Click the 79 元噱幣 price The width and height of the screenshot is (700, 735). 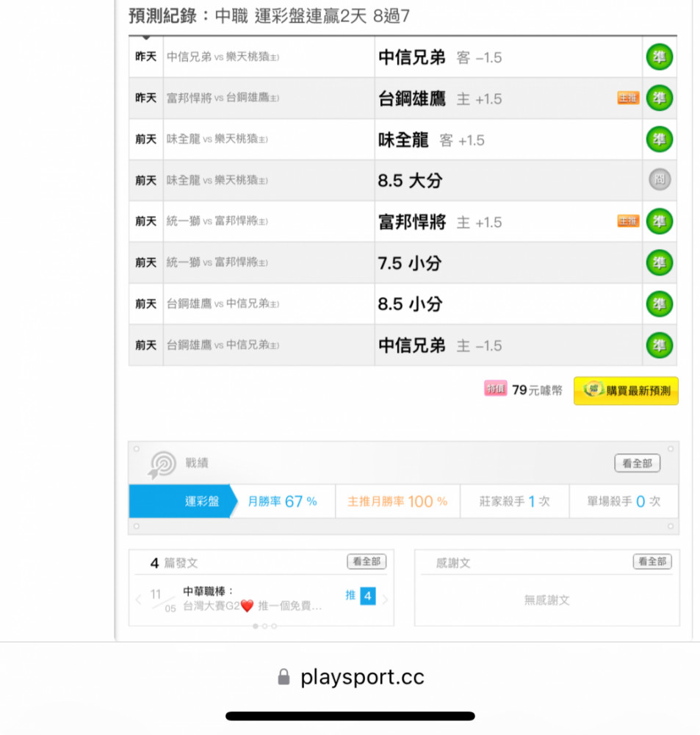tap(537, 390)
